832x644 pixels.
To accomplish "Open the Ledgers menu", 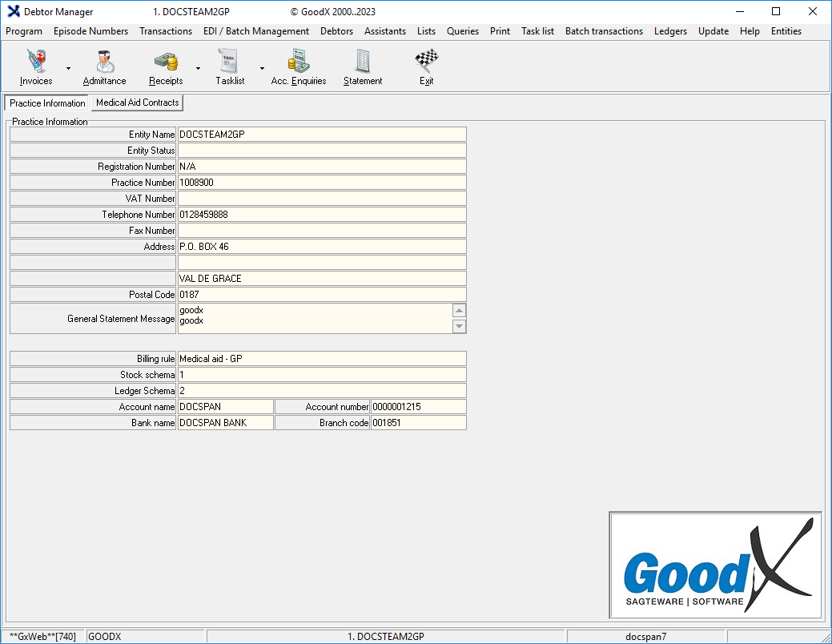I will pyautogui.click(x=670, y=31).
